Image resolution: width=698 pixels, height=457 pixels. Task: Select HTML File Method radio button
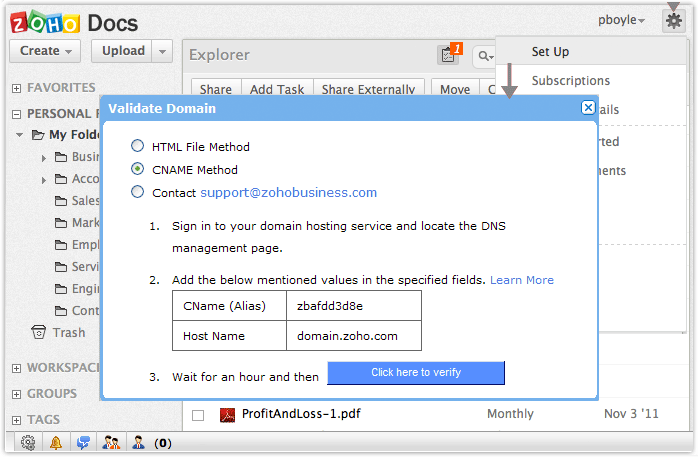point(138,146)
